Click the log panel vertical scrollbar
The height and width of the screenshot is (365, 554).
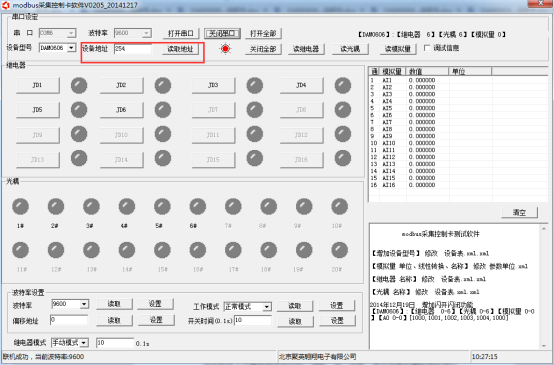pyautogui.click(x=544, y=287)
